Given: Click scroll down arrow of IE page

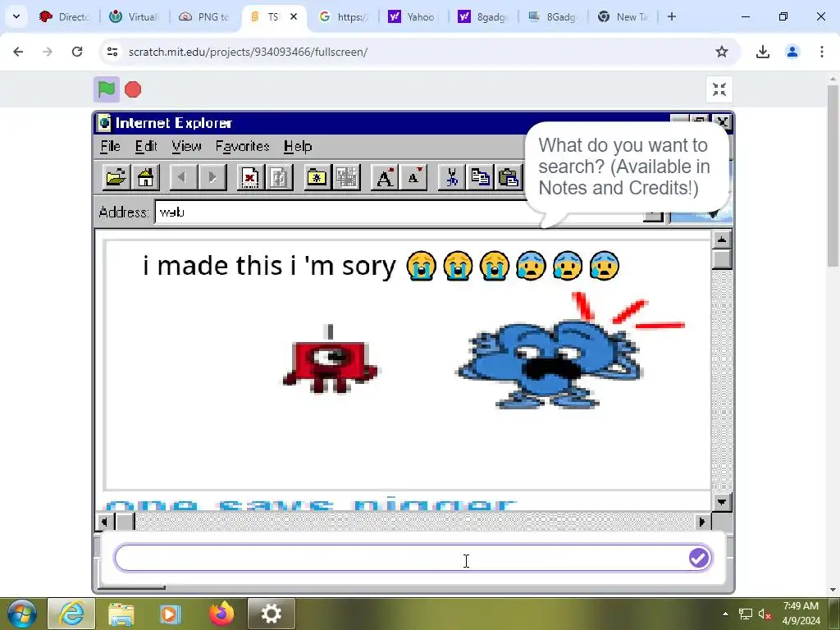Looking at the screenshot, I should point(722,502).
